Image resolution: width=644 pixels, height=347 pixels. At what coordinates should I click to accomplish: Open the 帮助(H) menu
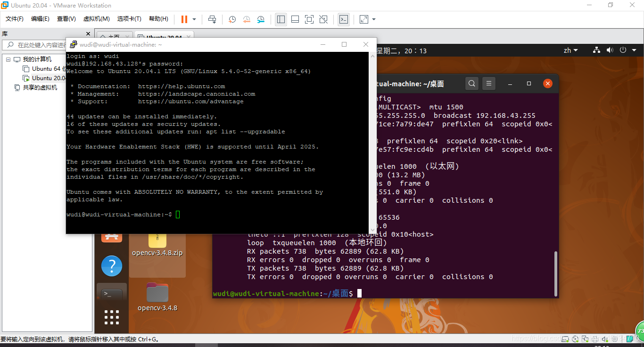158,19
